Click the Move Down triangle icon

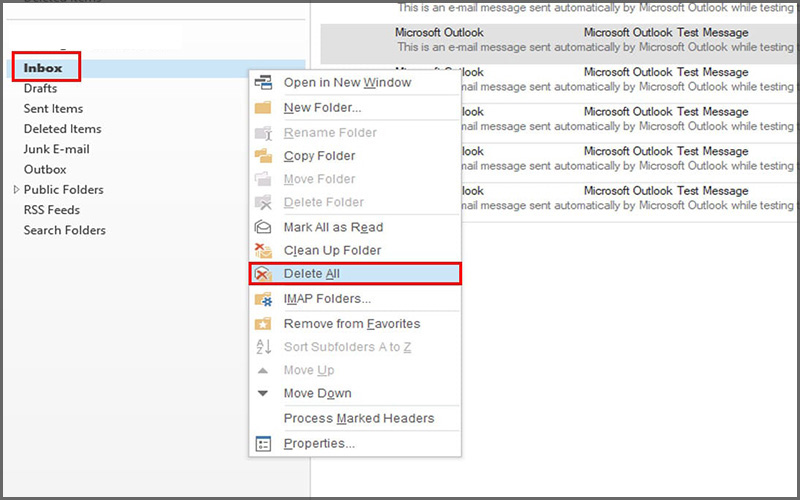click(x=263, y=393)
